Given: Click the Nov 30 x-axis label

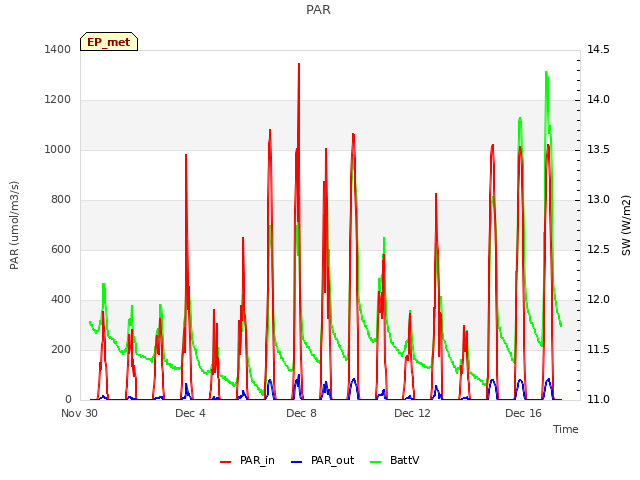Looking at the screenshot, I should click(x=79, y=413).
